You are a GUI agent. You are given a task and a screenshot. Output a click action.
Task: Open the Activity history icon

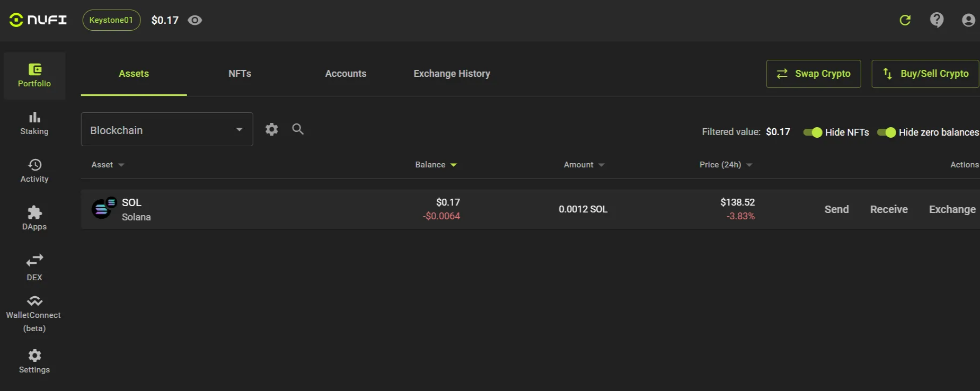click(x=34, y=165)
